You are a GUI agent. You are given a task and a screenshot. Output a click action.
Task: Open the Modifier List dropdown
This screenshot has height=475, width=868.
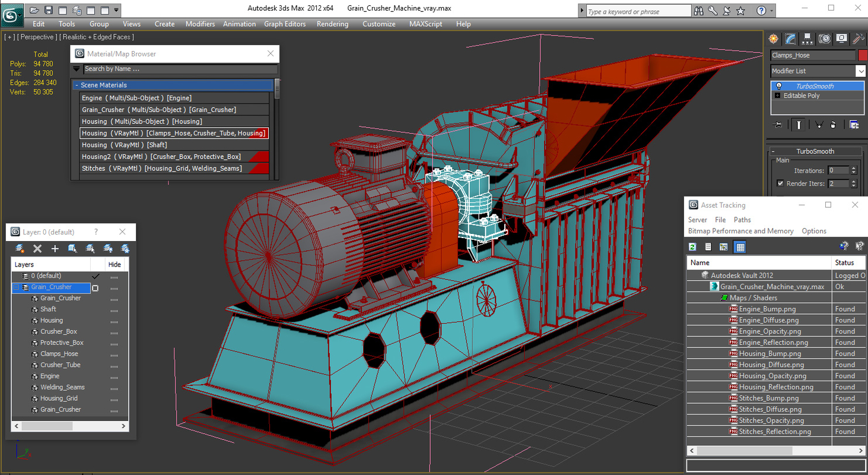861,71
